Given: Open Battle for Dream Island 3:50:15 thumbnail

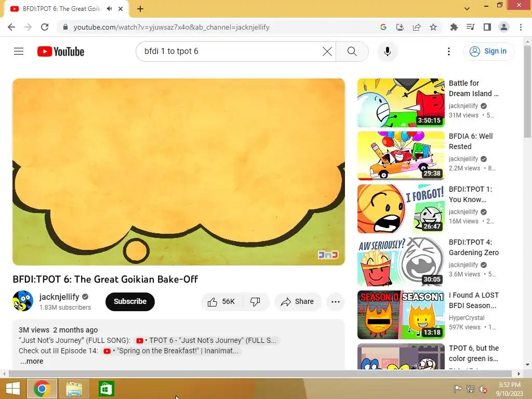Looking at the screenshot, I should tap(401, 103).
